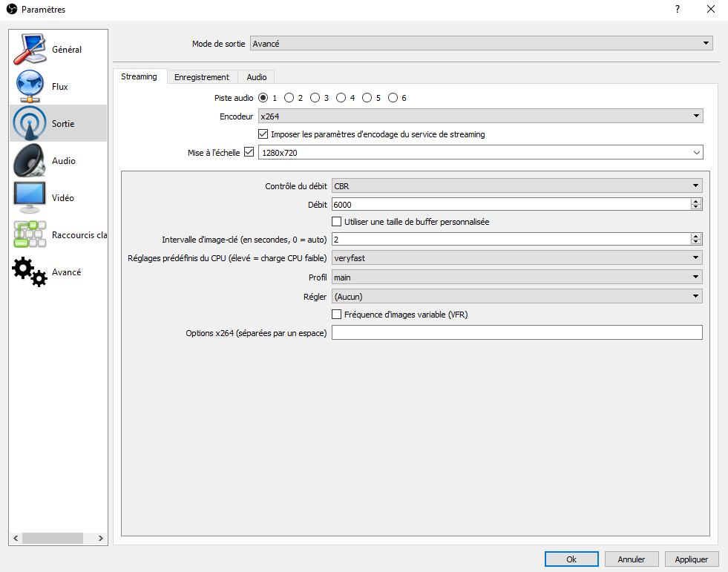Open the Avancé gears icon
This screenshot has width=728, height=572.
pyautogui.click(x=30, y=272)
